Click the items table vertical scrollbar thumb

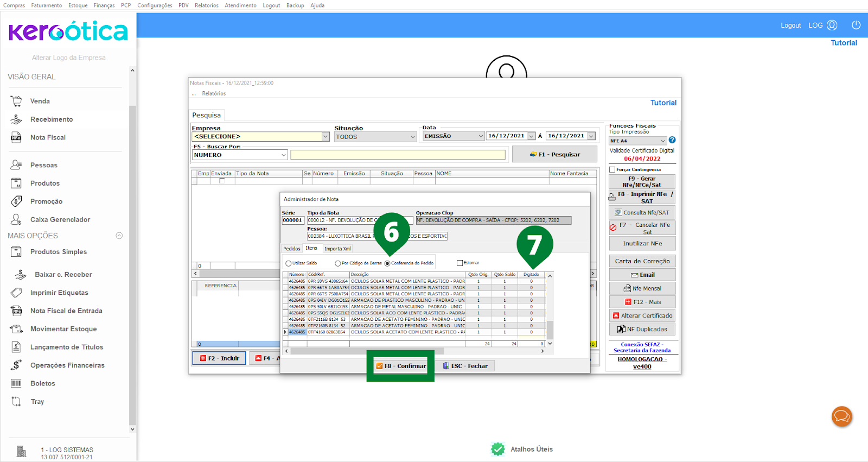point(550,329)
